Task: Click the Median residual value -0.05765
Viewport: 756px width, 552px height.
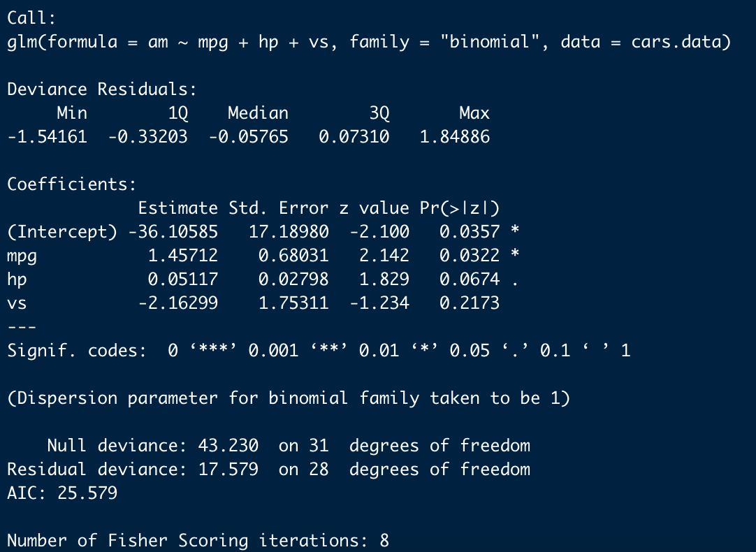Action: (x=248, y=137)
